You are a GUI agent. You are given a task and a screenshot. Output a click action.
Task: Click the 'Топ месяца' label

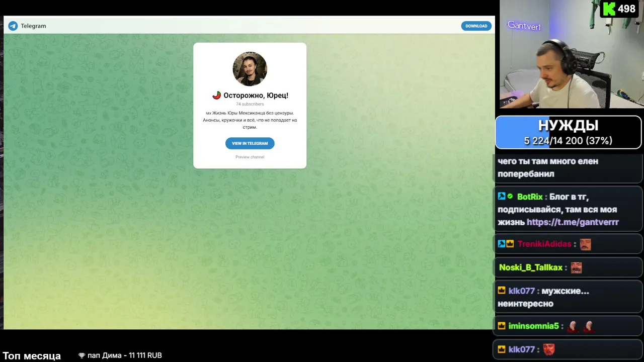(x=32, y=356)
